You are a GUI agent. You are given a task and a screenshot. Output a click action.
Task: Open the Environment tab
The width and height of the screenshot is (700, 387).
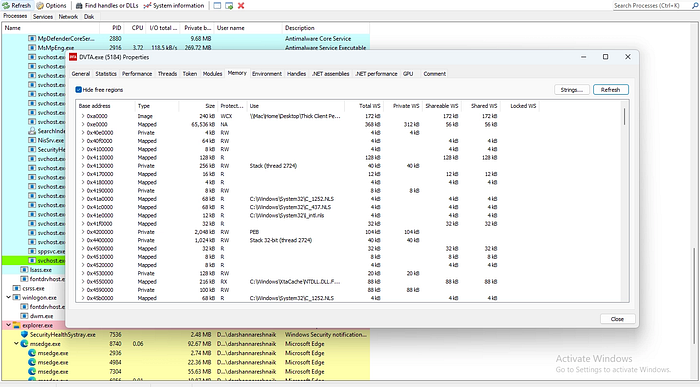(x=267, y=74)
